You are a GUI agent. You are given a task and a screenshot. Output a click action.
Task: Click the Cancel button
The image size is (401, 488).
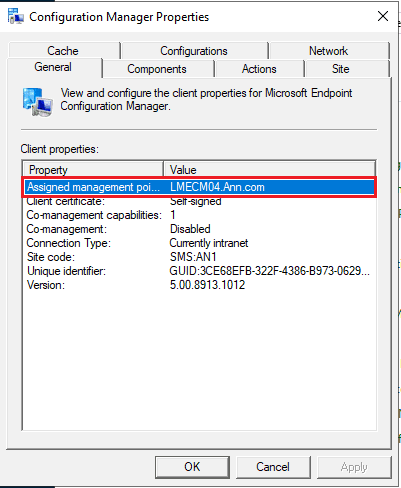click(x=273, y=467)
